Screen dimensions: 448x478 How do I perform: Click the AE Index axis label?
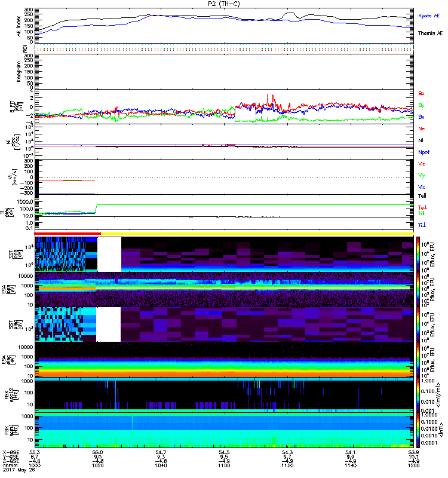click(19, 26)
